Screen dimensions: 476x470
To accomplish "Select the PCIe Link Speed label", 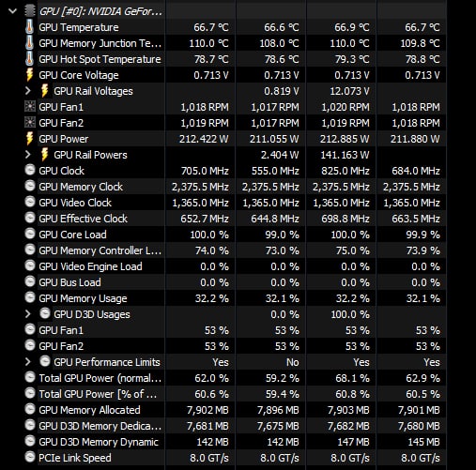I will (75, 458).
